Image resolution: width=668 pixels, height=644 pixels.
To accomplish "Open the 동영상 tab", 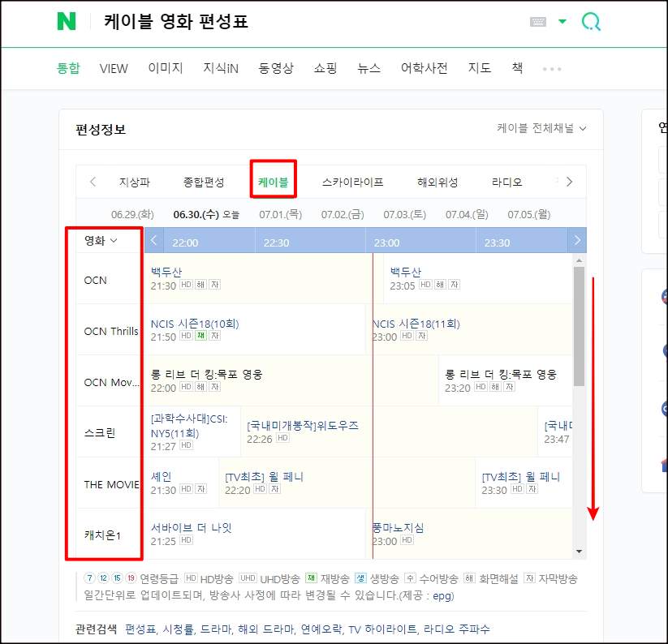I will point(276,68).
